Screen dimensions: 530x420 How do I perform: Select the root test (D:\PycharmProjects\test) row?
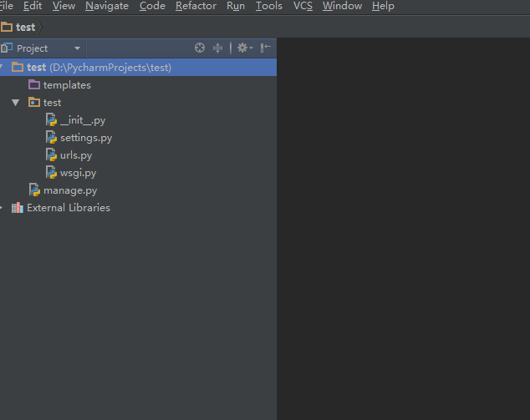[138, 67]
